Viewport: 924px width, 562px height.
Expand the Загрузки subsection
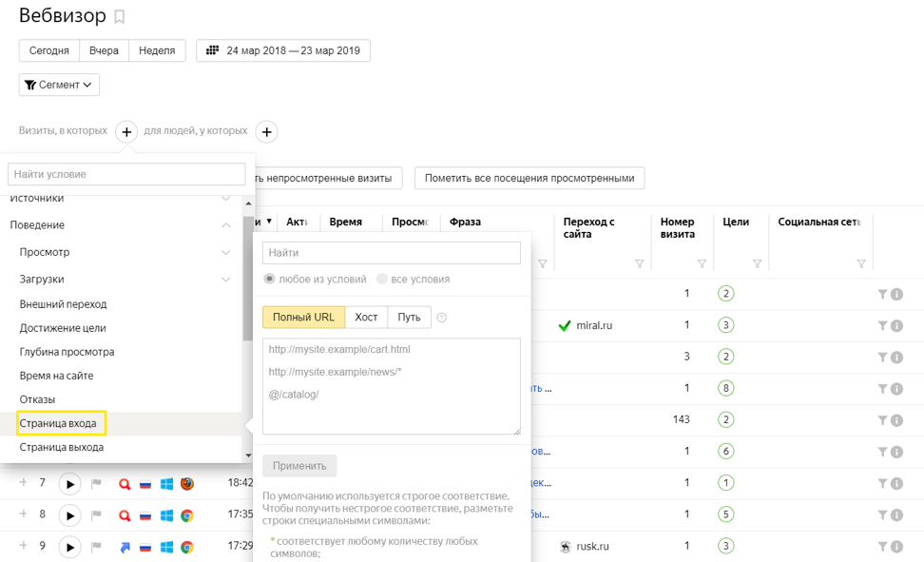225,280
